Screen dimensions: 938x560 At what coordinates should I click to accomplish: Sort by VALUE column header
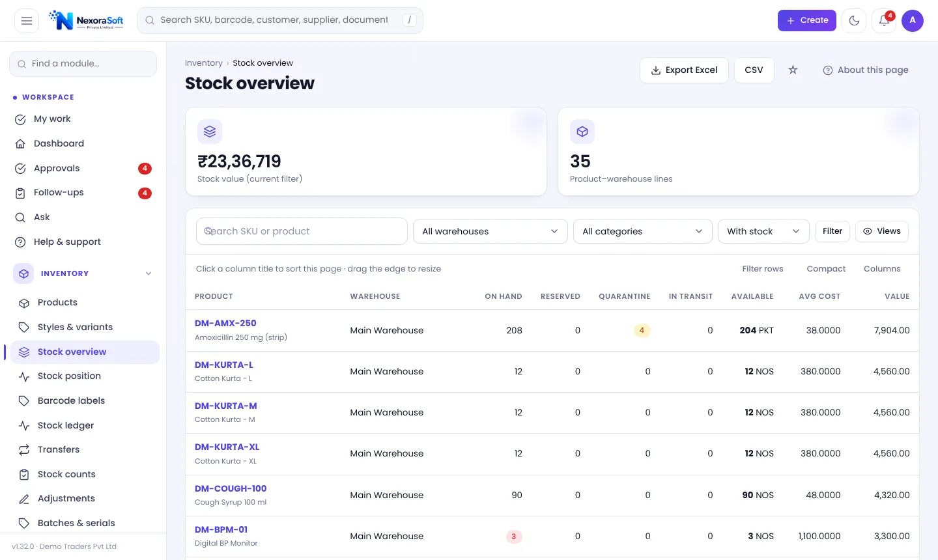click(x=897, y=296)
